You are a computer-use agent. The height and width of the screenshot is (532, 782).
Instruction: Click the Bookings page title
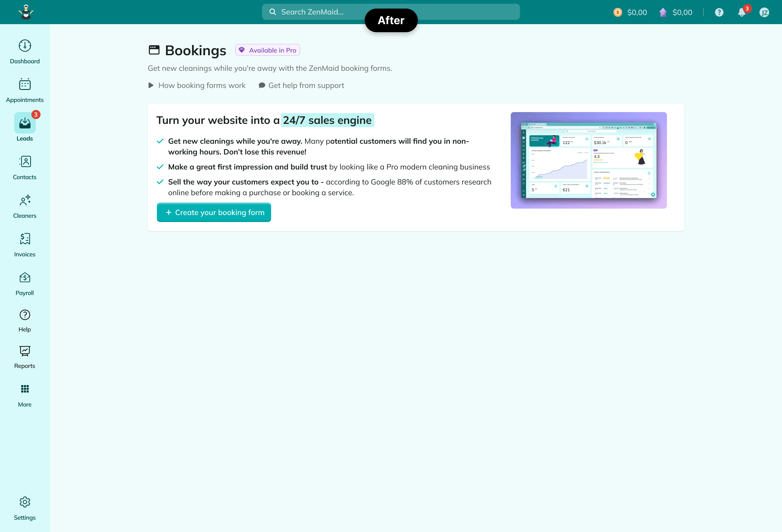[x=195, y=50]
